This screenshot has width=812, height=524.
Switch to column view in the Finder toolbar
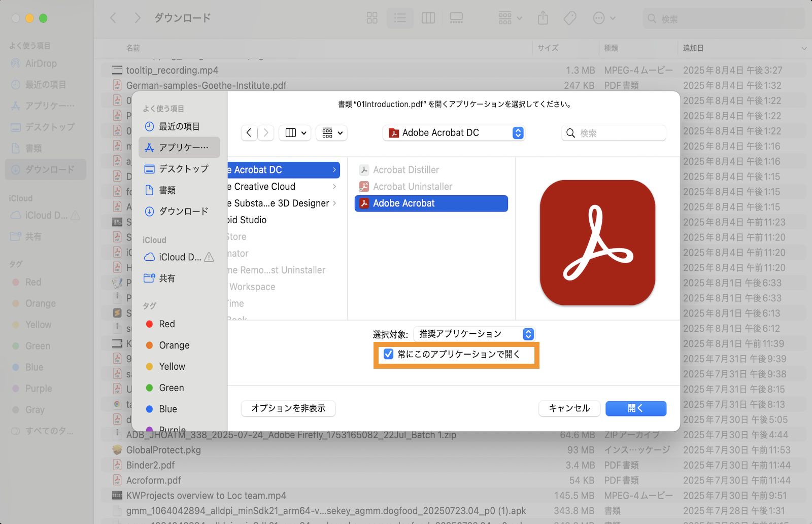click(x=428, y=18)
